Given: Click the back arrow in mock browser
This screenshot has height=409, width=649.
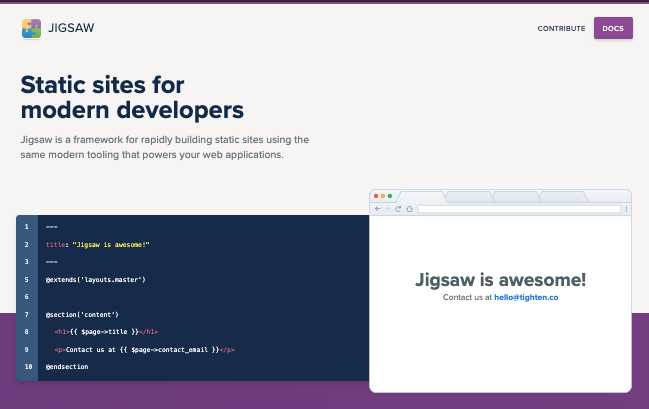Looking at the screenshot, I should [377, 209].
